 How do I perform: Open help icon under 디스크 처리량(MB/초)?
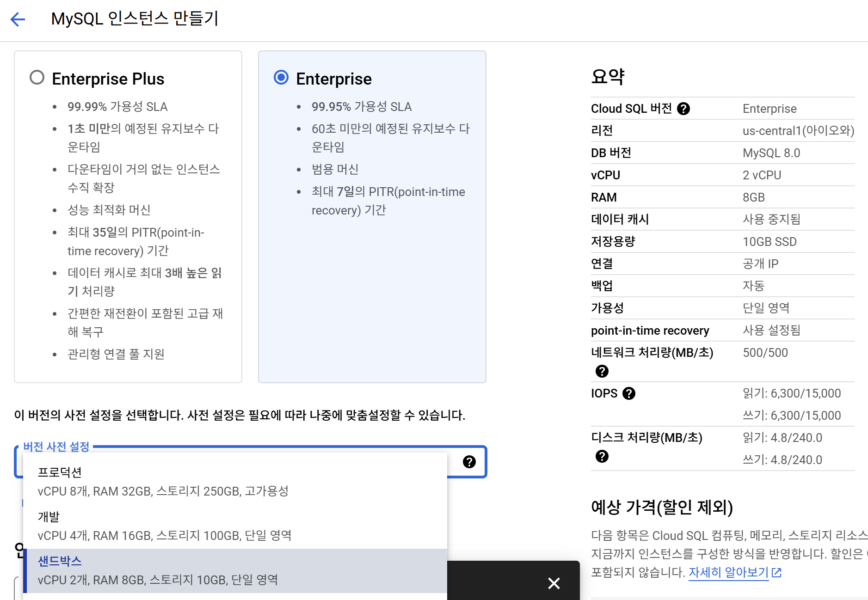tap(602, 456)
